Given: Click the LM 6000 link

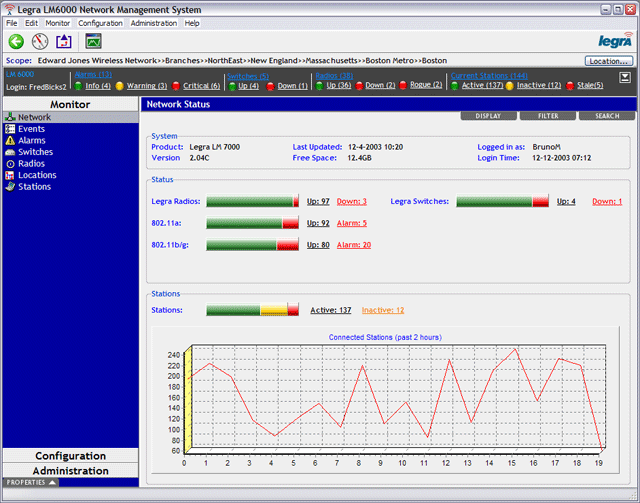Looking at the screenshot, I should (20, 74).
